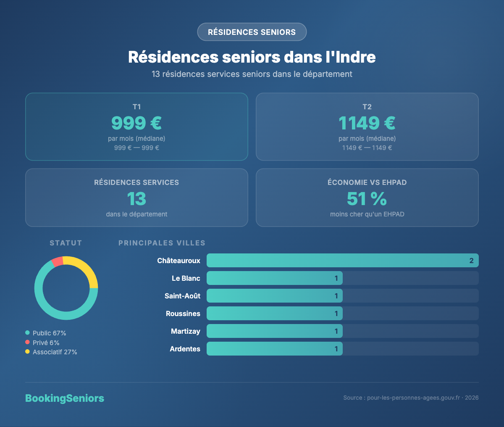The height and width of the screenshot is (427, 504).
Task: Click the red Privé legend dot
Action: (27, 343)
